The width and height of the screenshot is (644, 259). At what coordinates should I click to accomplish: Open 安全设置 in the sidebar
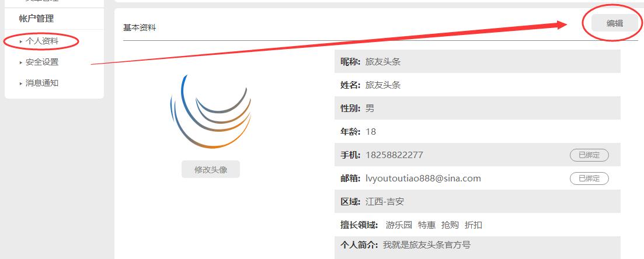(42, 62)
